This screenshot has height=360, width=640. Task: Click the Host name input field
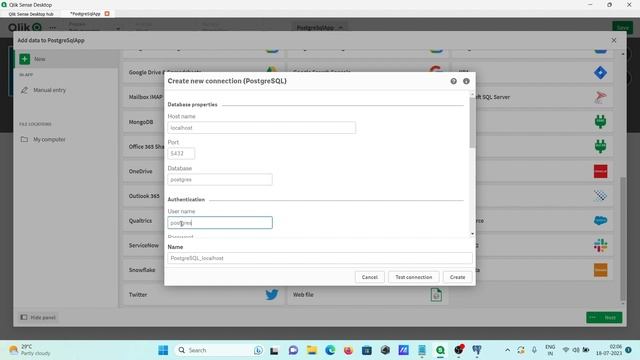(262, 128)
